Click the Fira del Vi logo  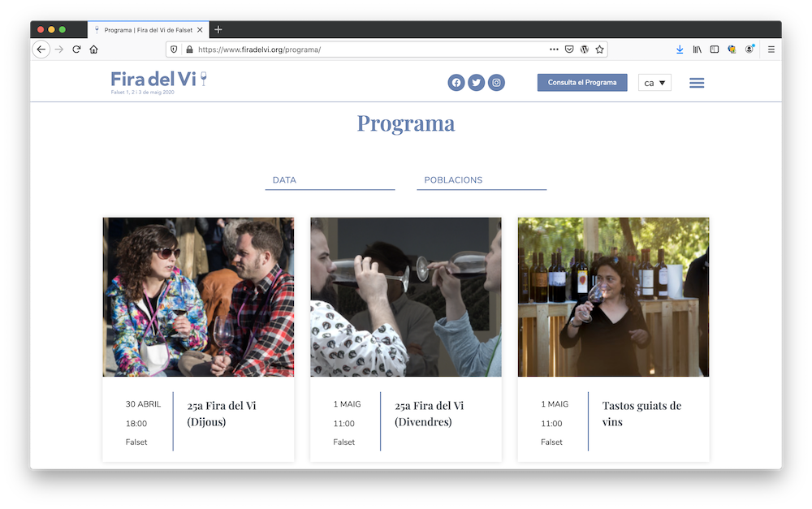point(158,80)
